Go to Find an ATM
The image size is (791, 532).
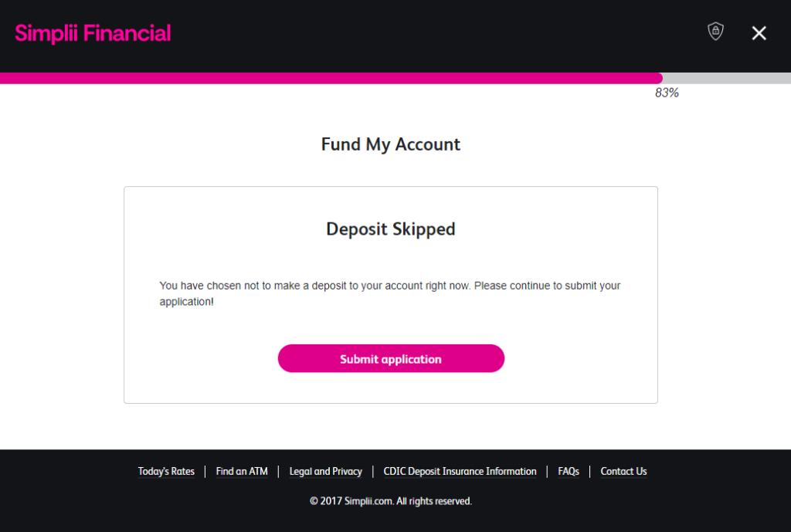(x=242, y=472)
